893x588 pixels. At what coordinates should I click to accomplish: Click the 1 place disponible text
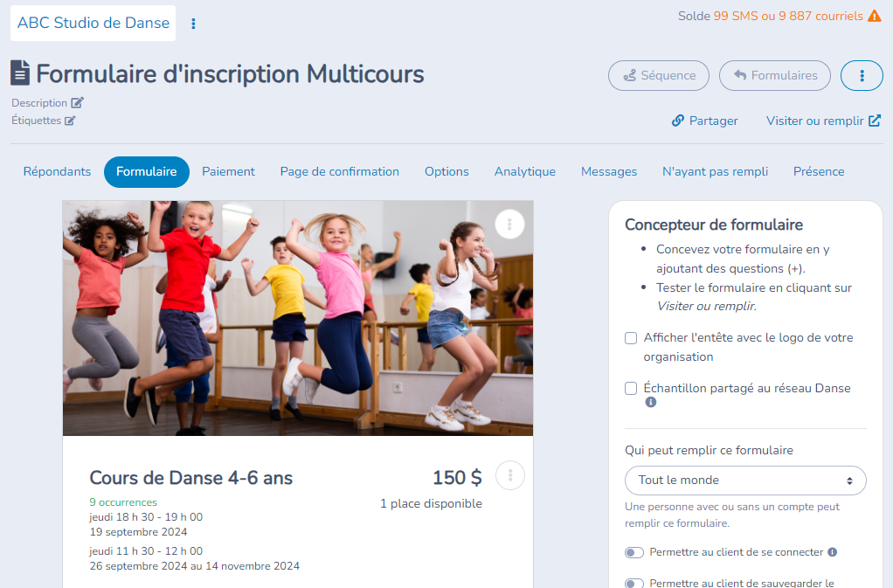pyautogui.click(x=431, y=504)
